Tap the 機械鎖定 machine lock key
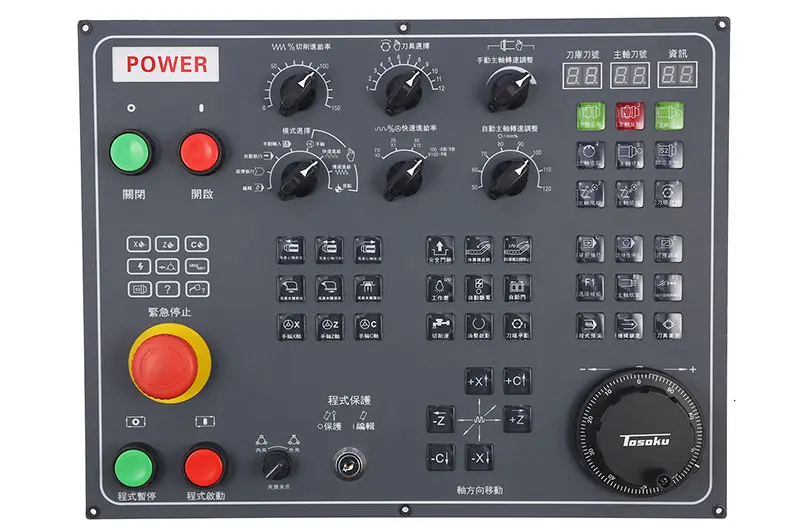The width and height of the screenshot is (800, 532). (x=629, y=326)
